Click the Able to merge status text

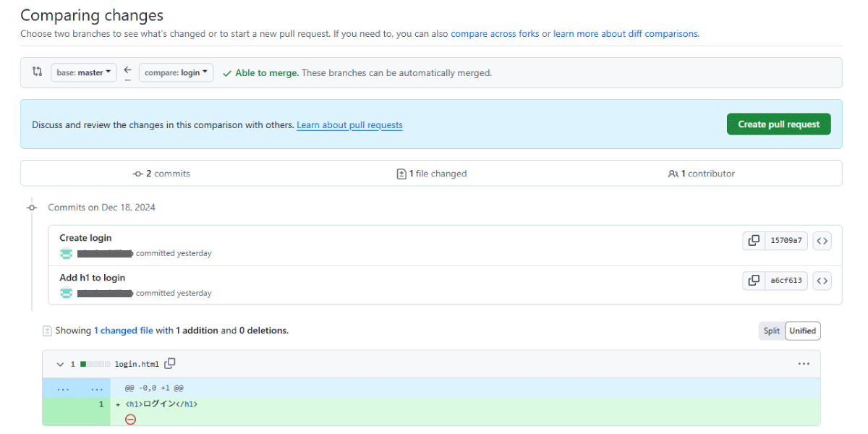(x=267, y=73)
